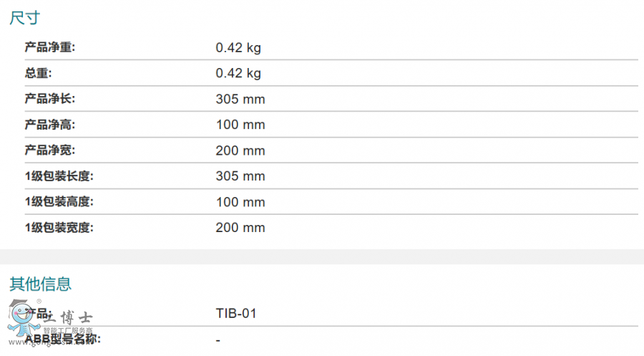The image size is (644, 356).
Task: Click the 0.42 kg value beside 总重
Action: click(x=238, y=73)
